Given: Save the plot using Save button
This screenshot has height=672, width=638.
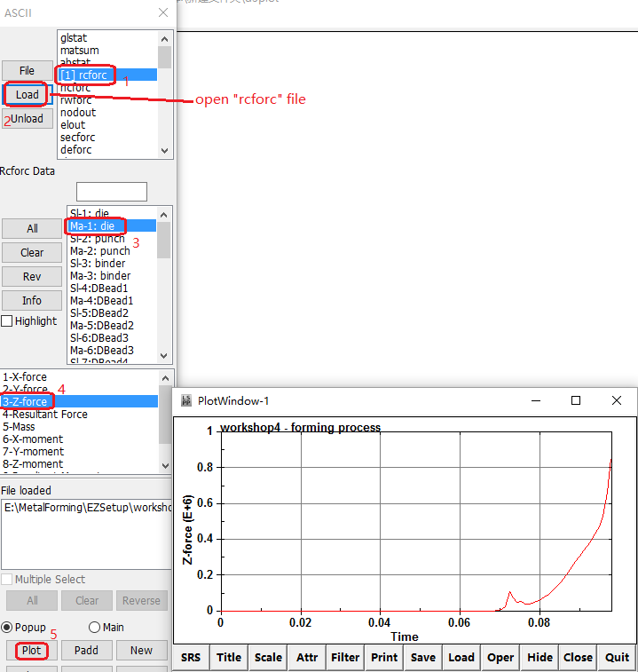Looking at the screenshot, I should pyautogui.click(x=422, y=658).
